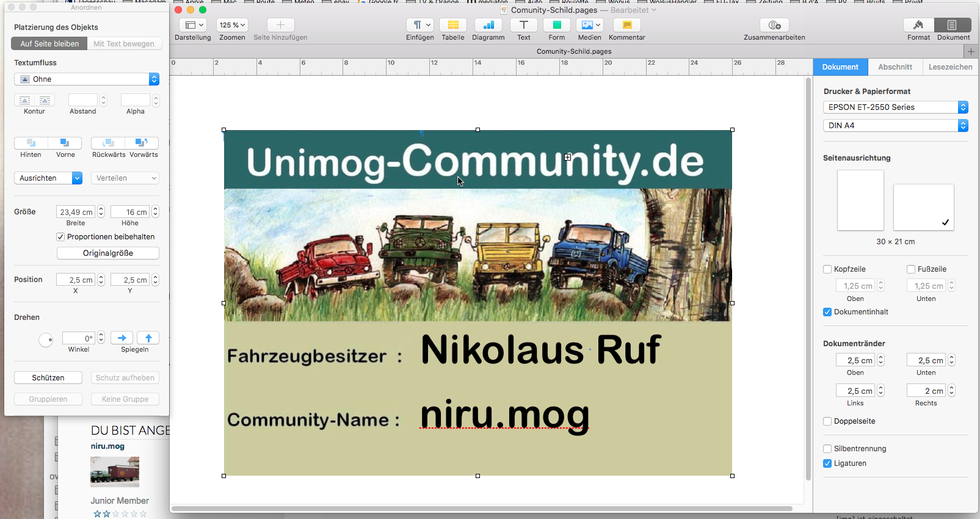Turn on Silbentrennung hyphenation

click(827, 449)
